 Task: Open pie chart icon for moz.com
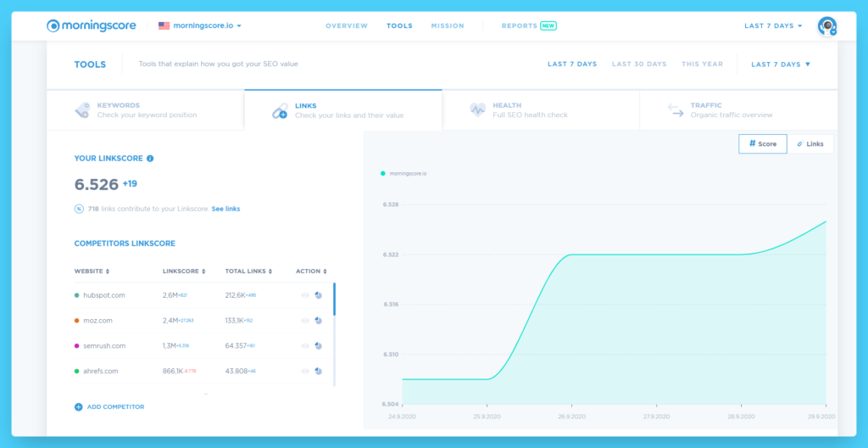pyautogui.click(x=319, y=321)
